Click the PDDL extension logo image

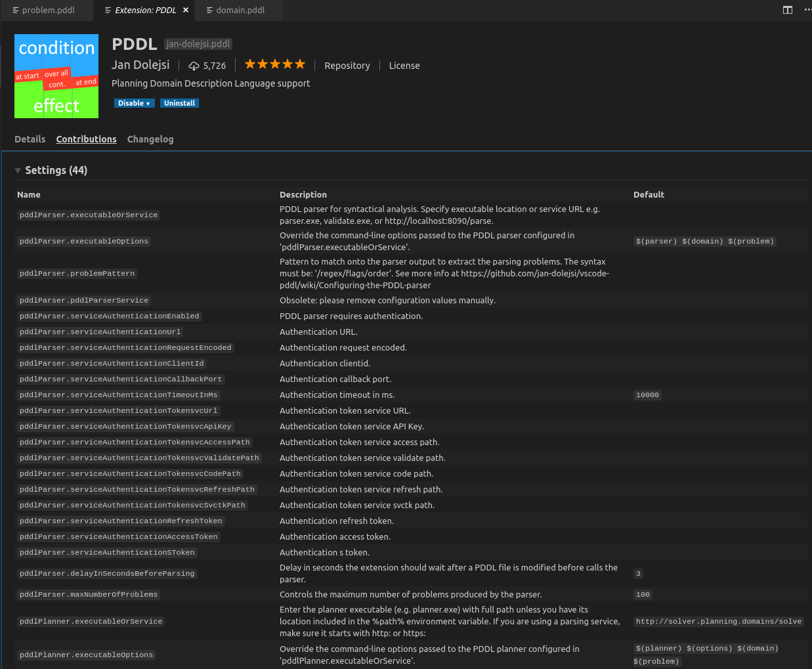tap(56, 76)
